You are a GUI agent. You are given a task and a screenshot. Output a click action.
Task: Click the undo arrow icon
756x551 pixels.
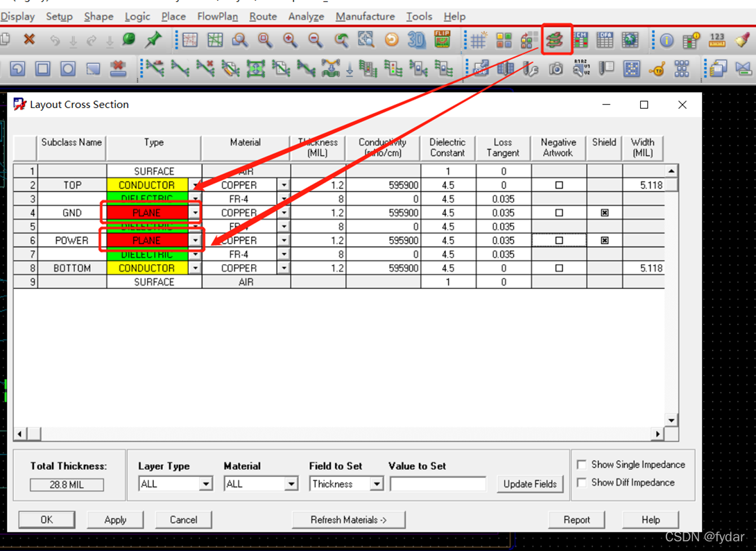pos(55,40)
